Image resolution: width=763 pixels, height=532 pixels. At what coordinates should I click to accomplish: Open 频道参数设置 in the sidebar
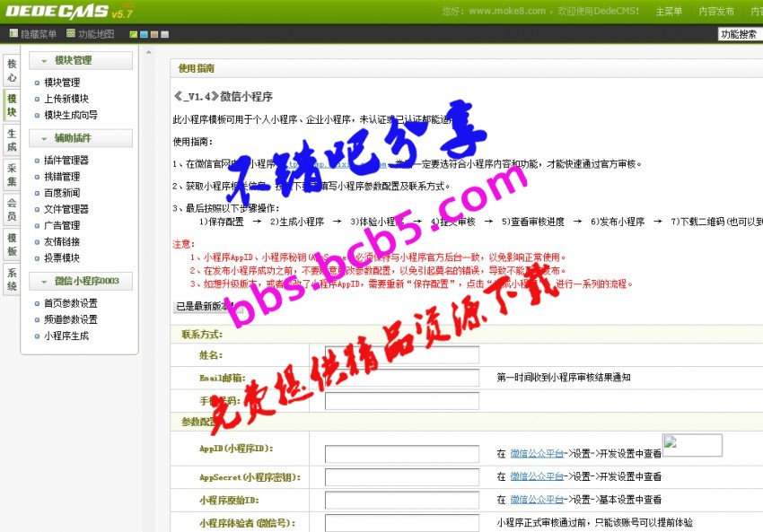(x=71, y=319)
